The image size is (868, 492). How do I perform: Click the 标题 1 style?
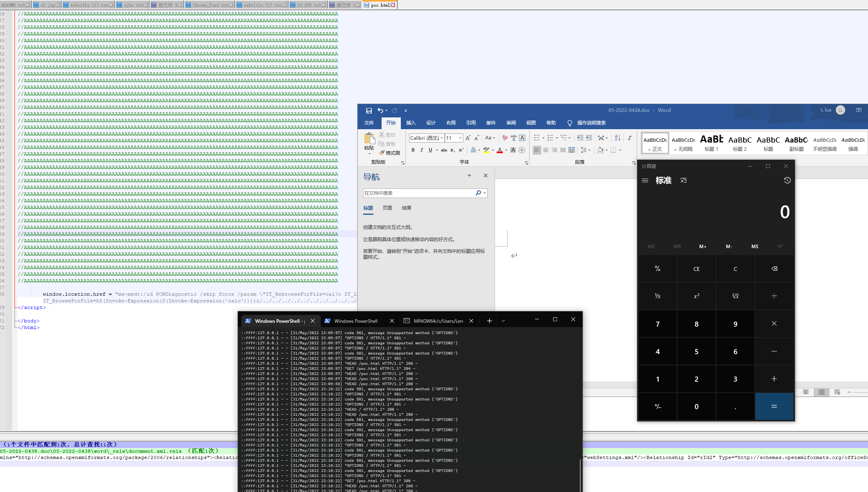(x=711, y=143)
